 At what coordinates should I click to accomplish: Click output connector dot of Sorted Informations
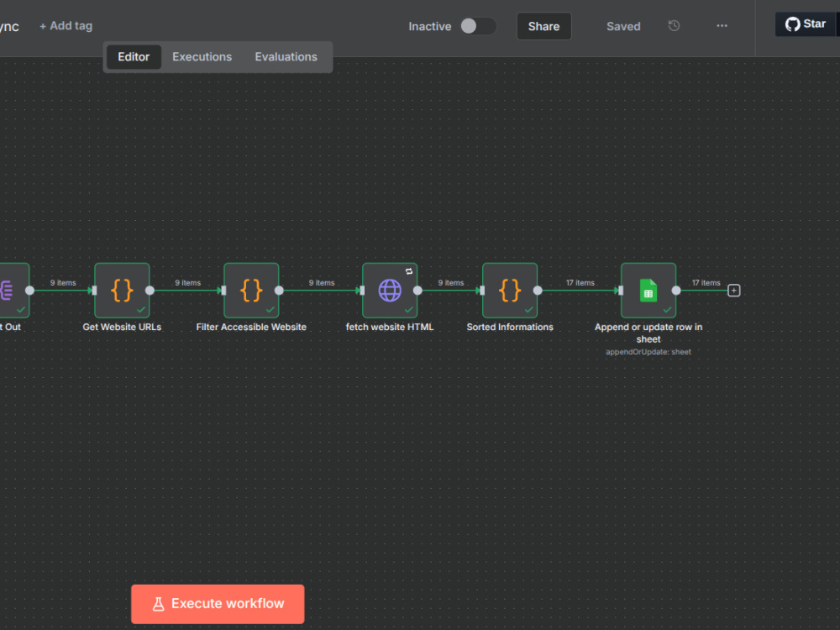(538, 291)
